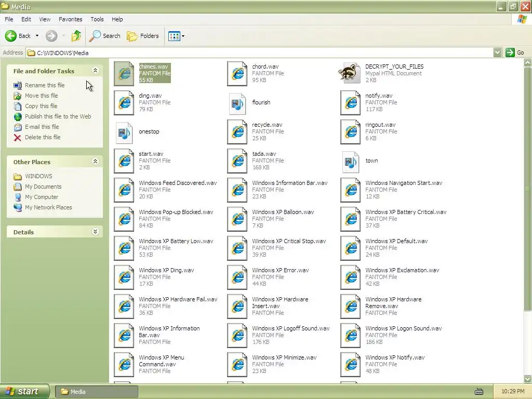Image resolution: width=532 pixels, height=399 pixels.
Task: Click the ringout.wav file icon
Action: (351, 131)
